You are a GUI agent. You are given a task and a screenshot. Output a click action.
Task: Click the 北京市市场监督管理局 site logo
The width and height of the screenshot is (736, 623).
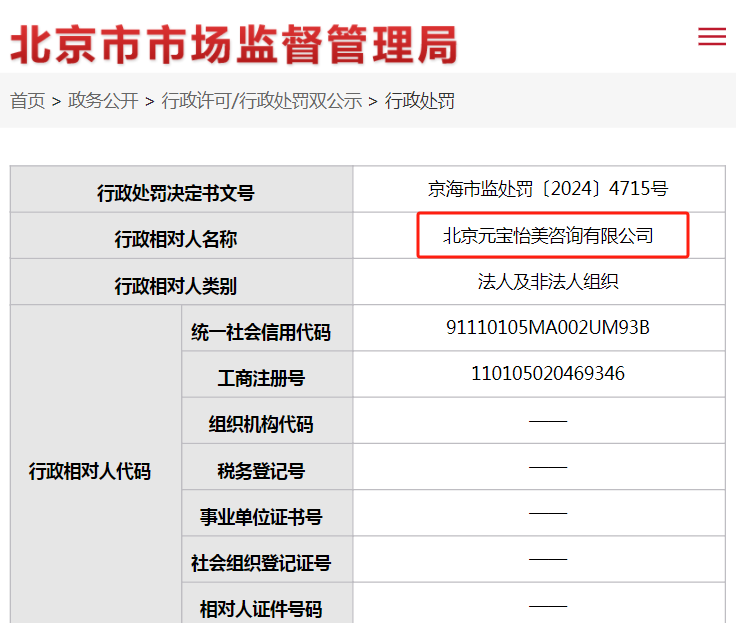[233, 43]
